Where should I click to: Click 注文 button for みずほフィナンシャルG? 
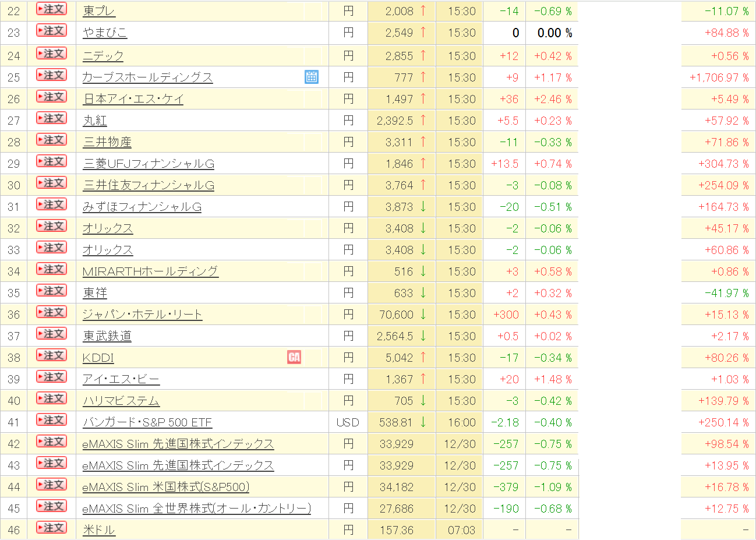pos(52,204)
